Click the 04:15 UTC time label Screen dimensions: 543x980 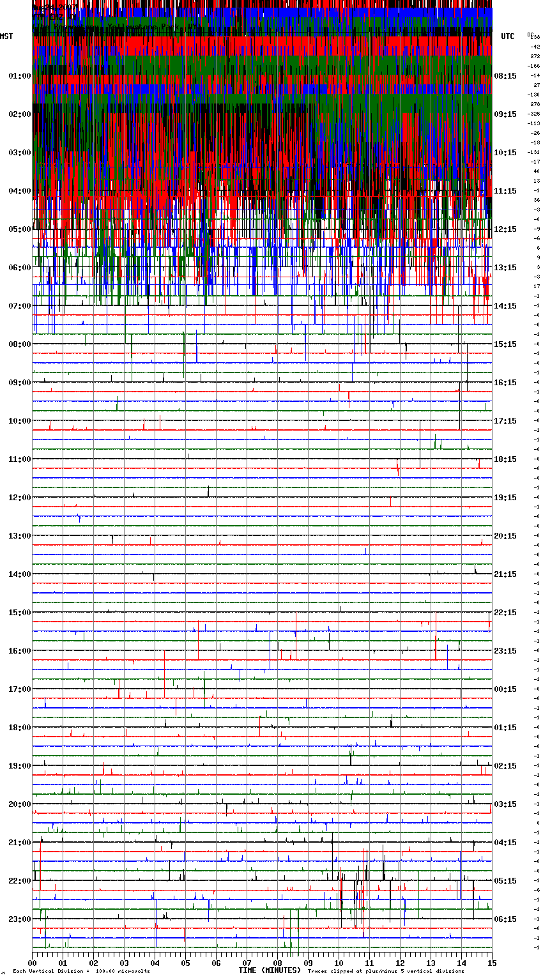tap(505, 843)
